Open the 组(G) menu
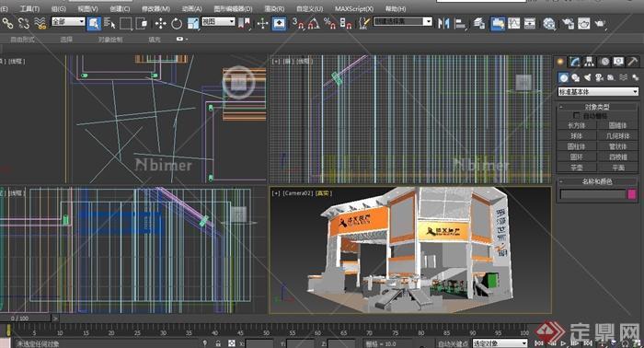This screenshot has height=348, width=644. (59, 8)
